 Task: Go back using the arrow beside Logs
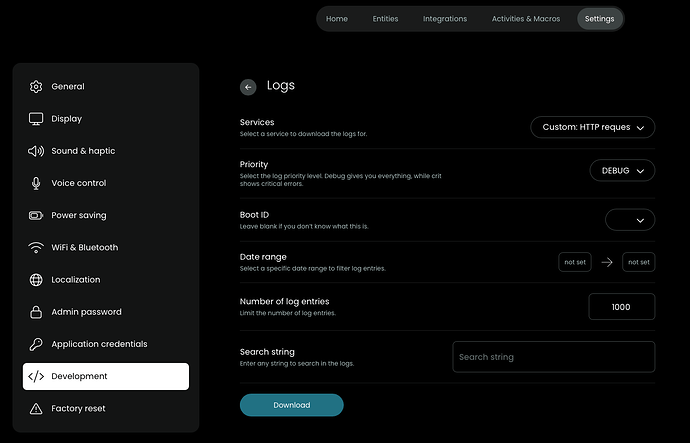248,87
